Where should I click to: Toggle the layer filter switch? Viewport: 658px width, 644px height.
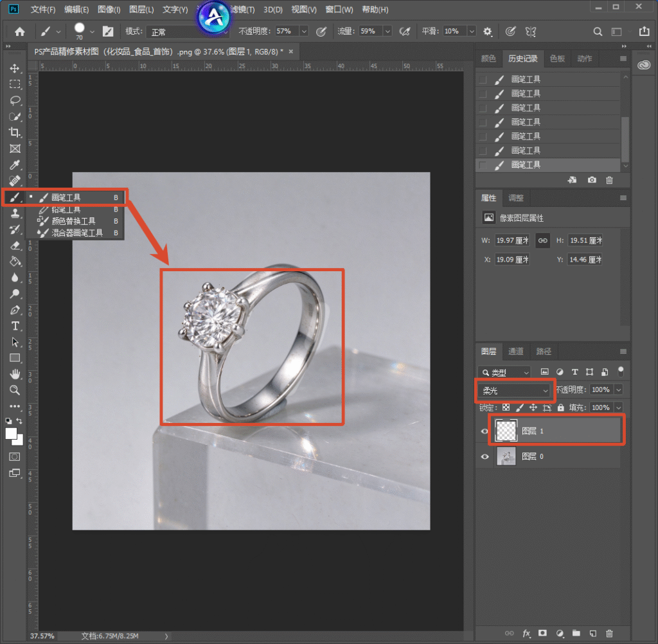coord(621,371)
